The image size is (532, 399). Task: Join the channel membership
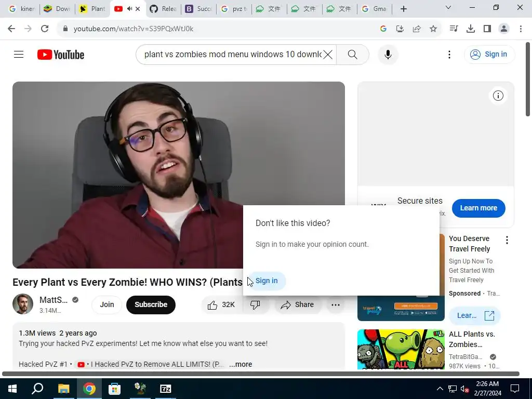tap(107, 304)
